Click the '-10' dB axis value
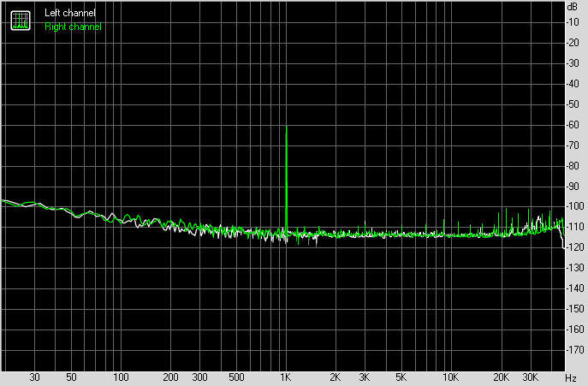Screen dimensions: 588x386 pyautogui.click(x=573, y=21)
